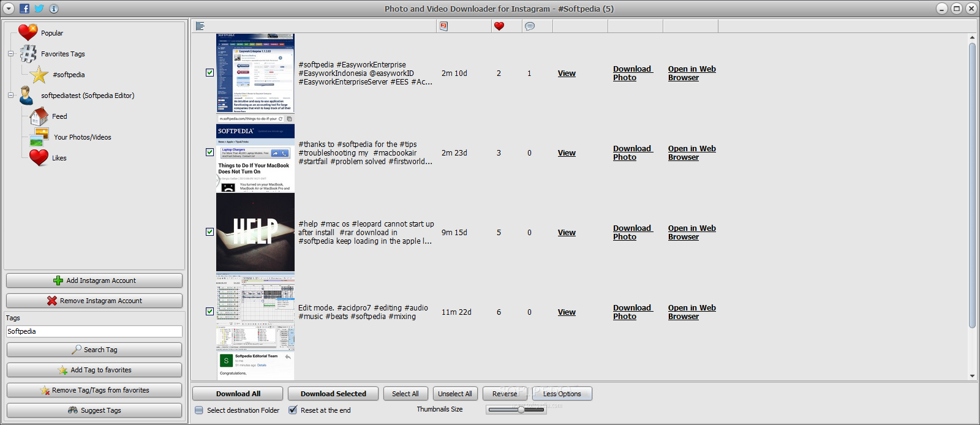Download Photo for the #macbookair post

point(633,153)
